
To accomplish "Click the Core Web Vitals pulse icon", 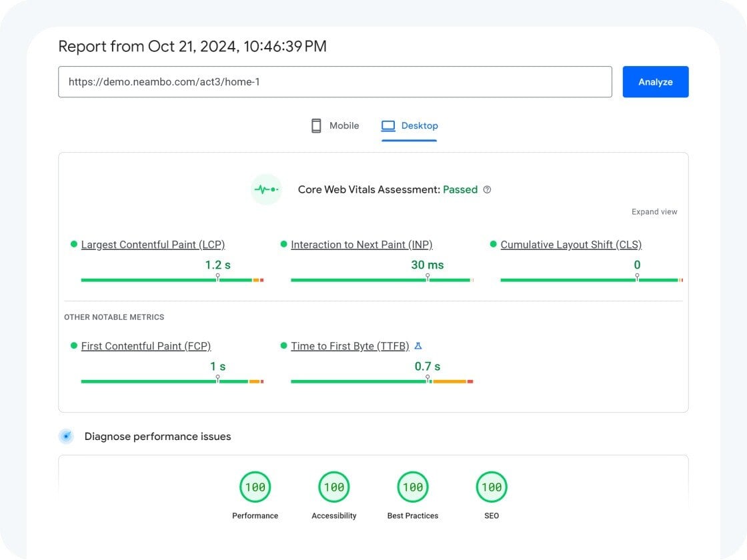I will [266, 189].
